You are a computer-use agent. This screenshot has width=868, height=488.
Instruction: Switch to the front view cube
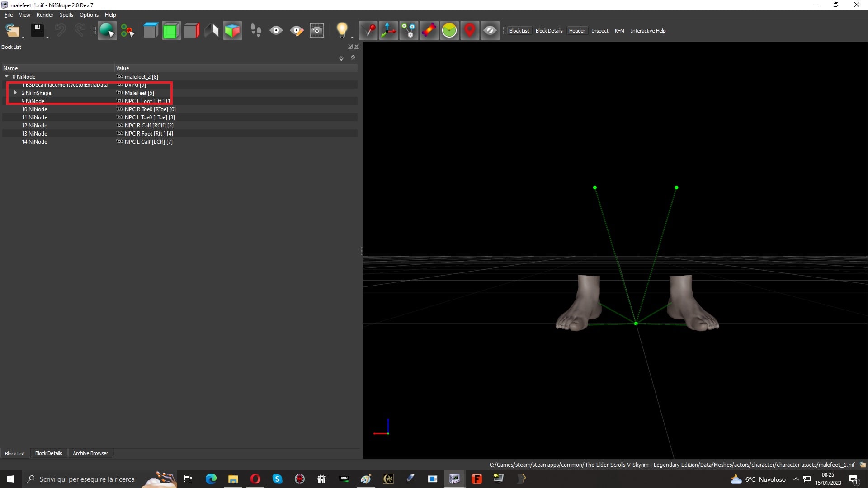point(171,31)
